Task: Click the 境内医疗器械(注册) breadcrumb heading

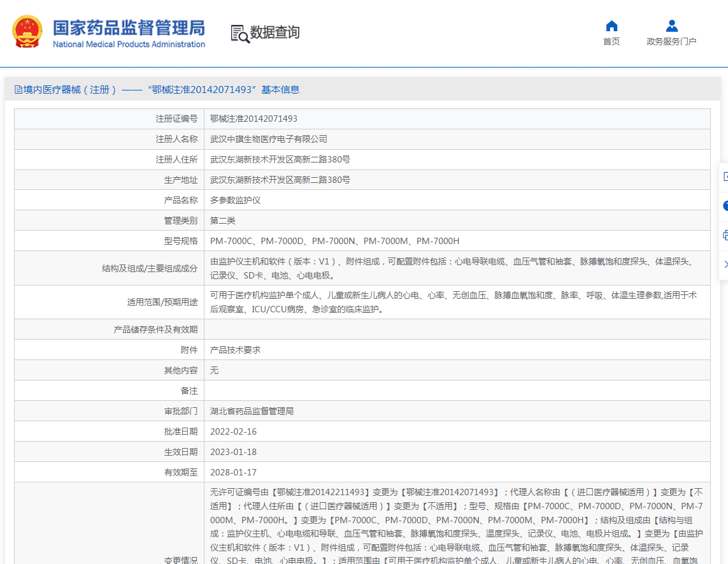Action: click(x=161, y=90)
